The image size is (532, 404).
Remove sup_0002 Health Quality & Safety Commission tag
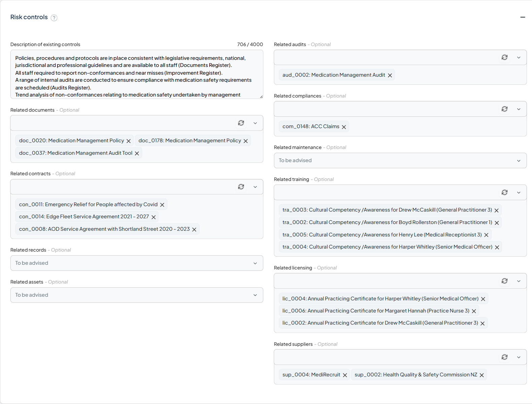point(482,375)
